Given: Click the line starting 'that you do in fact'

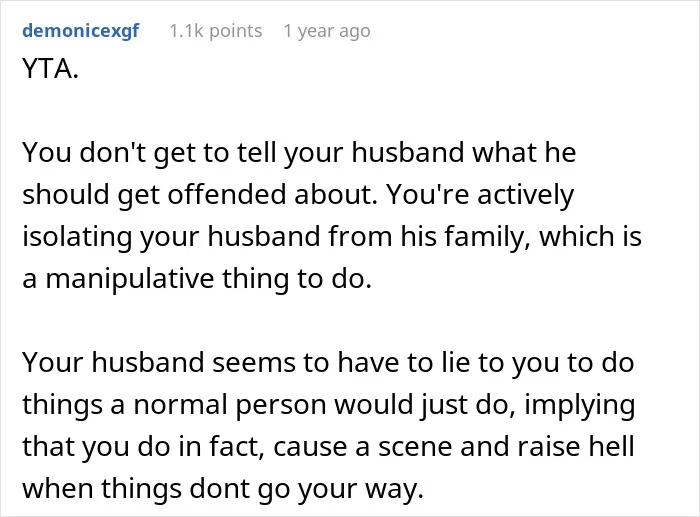Looking at the screenshot, I should [x=328, y=447].
